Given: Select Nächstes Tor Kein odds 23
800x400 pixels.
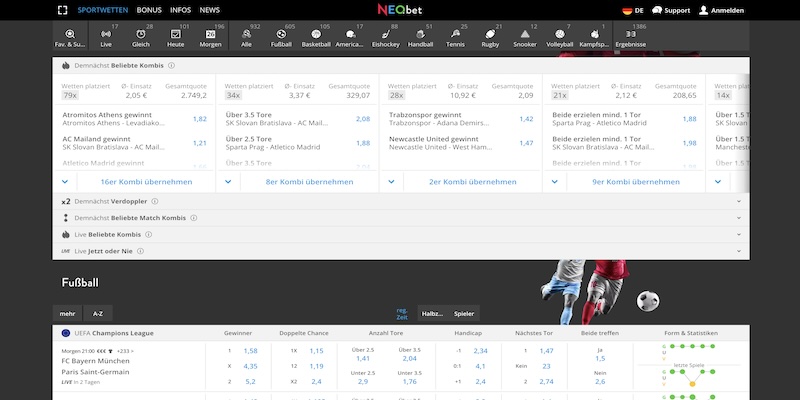Looking at the screenshot, I should click(546, 366).
